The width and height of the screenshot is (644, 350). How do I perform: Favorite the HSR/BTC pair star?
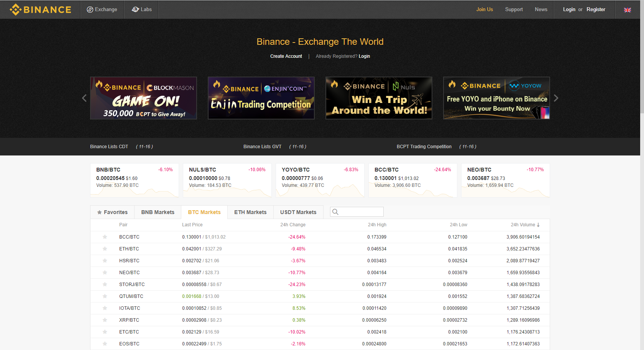click(105, 261)
